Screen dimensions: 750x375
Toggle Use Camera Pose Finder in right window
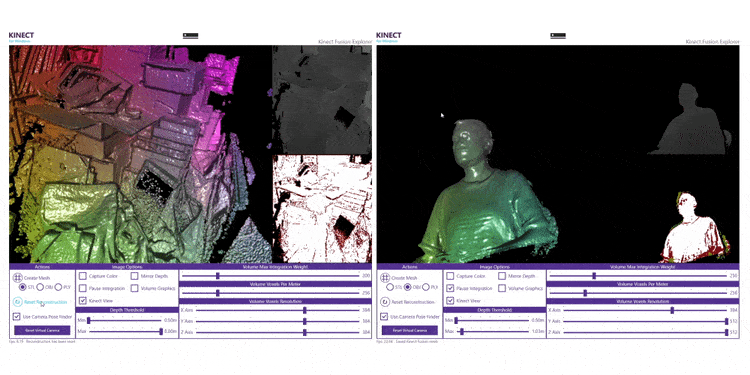tap(384, 317)
